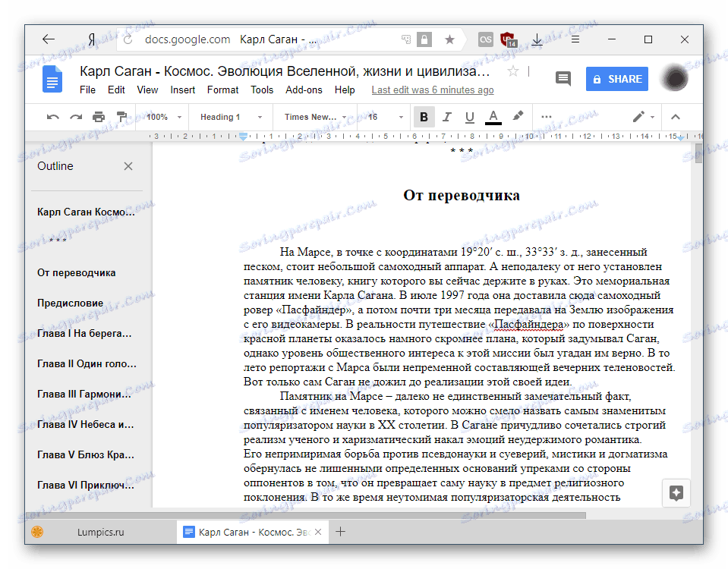Redo the last action
728x569 pixels.
(76, 117)
